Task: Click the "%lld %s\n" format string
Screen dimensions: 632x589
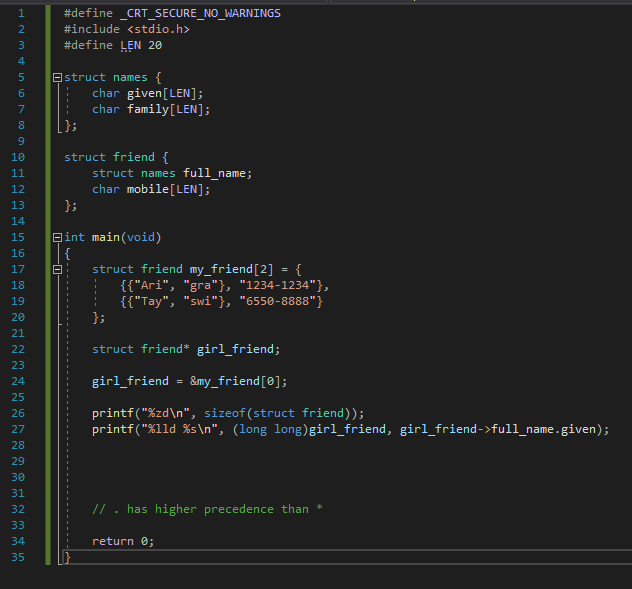Action: pyautogui.click(x=179, y=429)
